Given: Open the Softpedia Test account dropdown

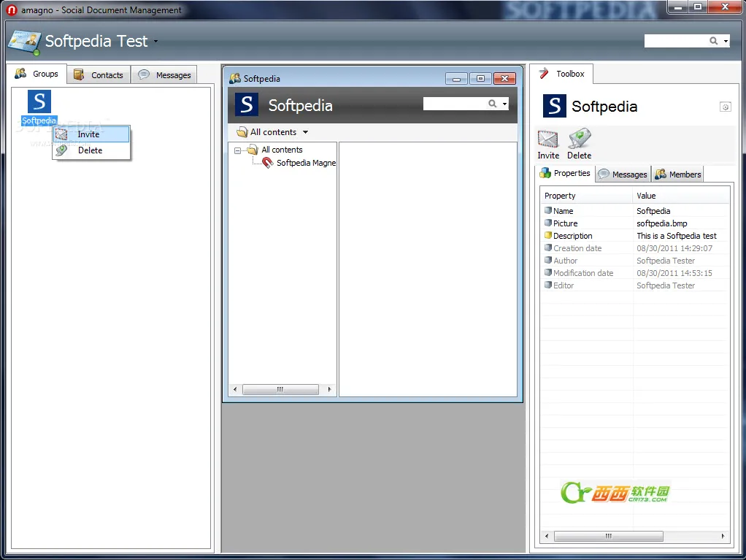Looking at the screenshot, I should 155,42.
